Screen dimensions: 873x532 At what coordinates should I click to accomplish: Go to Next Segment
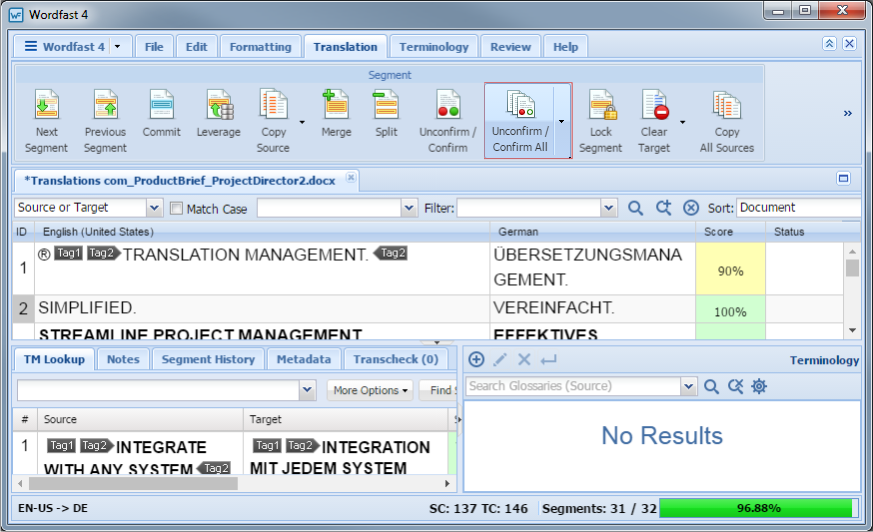click(46, 121)
